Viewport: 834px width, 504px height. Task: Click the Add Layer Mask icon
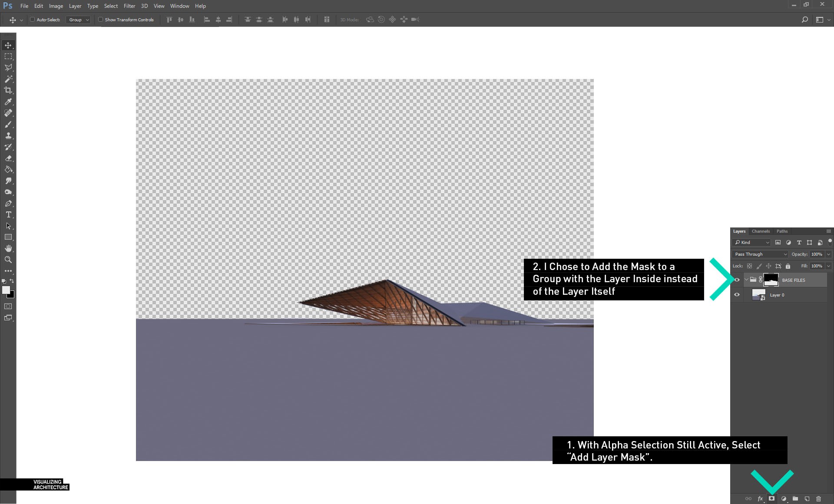[771, 498]
